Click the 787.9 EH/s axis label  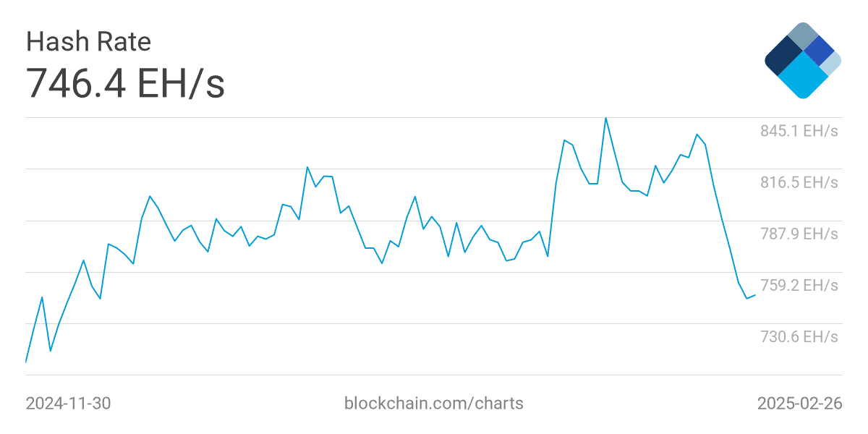(799, 234)
